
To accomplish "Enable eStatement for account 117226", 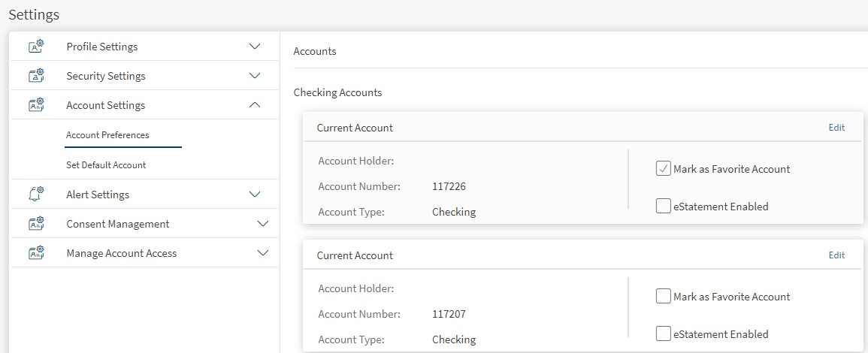I will click(663, 206).
